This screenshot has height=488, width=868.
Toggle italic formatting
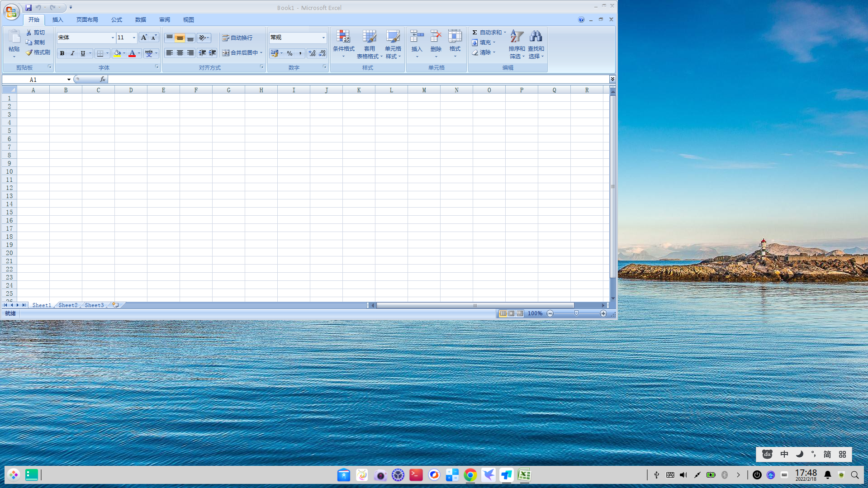(x=72, y=53)
